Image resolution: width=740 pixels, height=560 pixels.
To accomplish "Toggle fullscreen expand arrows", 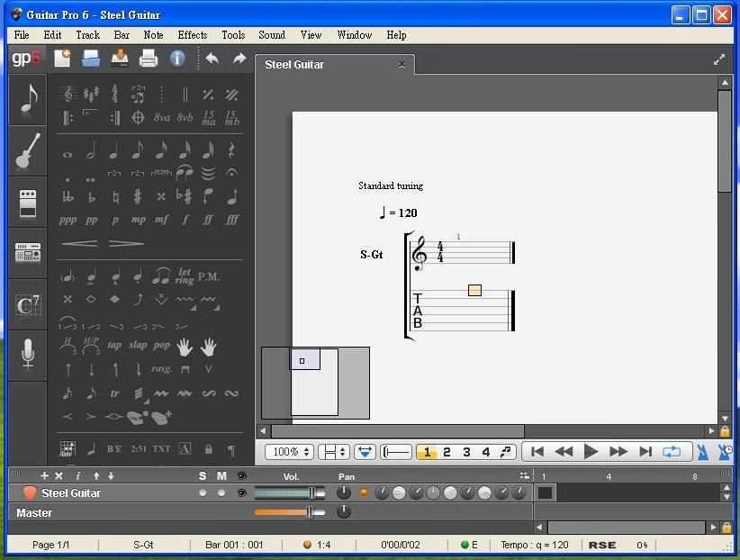I will 718,59.
